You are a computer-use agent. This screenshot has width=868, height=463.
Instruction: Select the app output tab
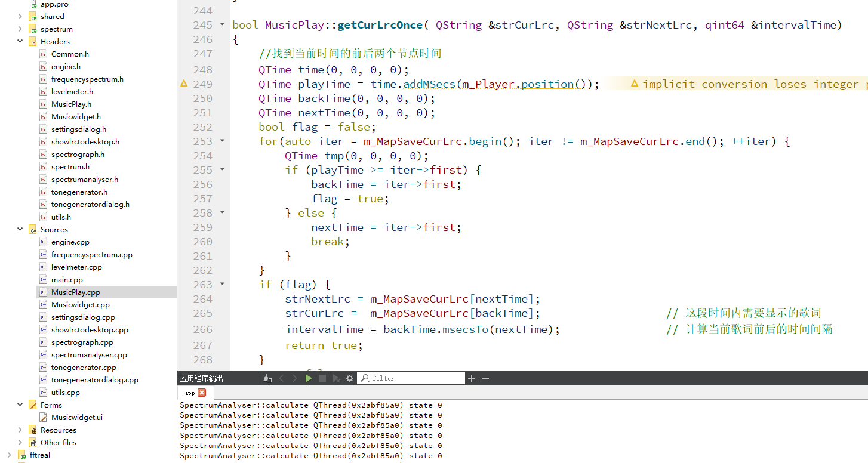(x=190, y=393)
